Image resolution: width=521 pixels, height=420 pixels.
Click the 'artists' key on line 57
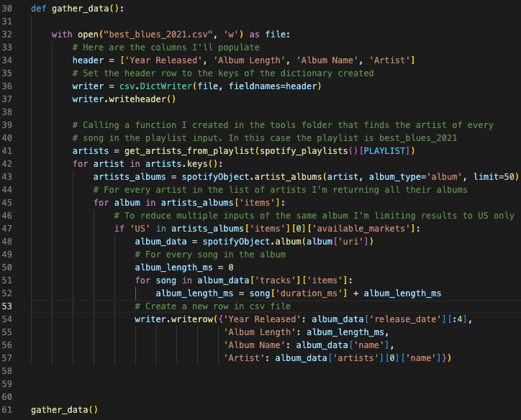pos(355,358)
